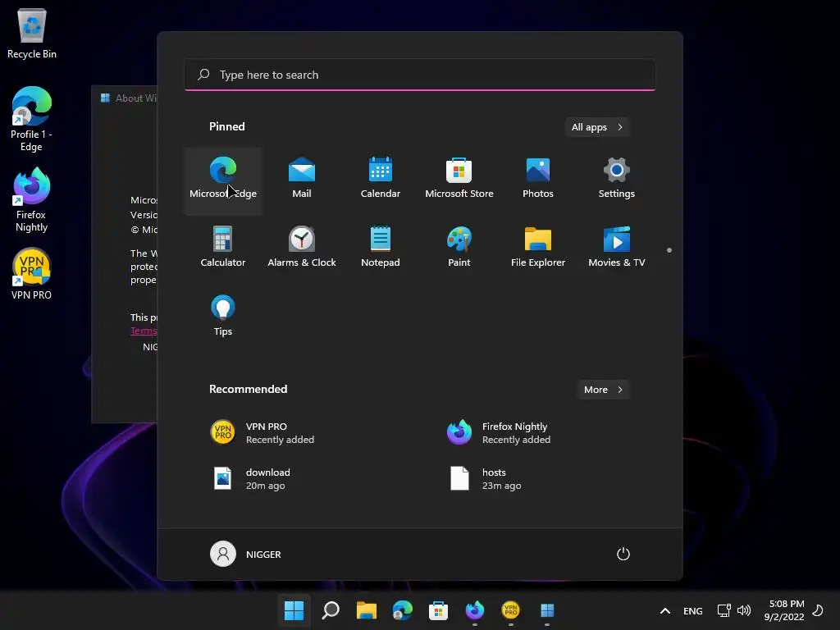This screenshot has width=840, height=630.
Task: Open Search from the taskbar
Action: (331, 610)
